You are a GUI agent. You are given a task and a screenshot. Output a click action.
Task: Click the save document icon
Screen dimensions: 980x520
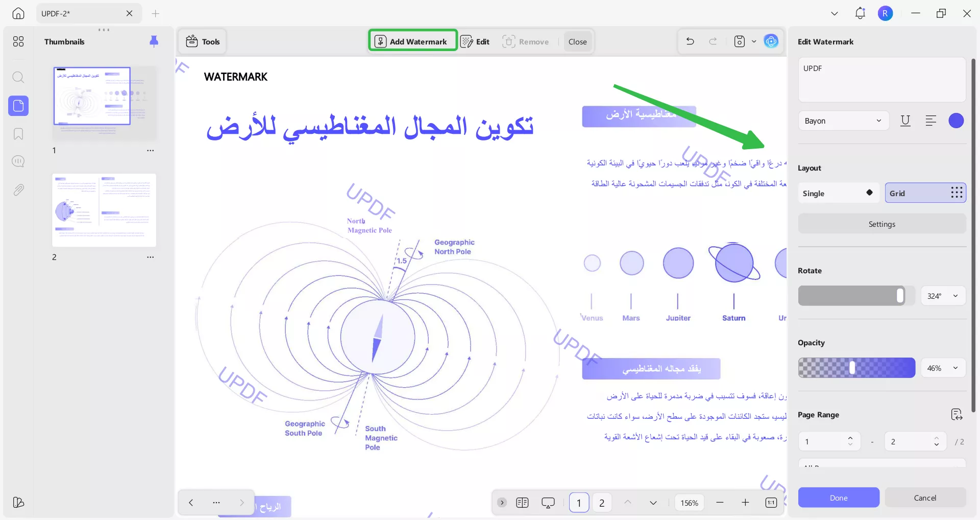click(x=740, y=41)
